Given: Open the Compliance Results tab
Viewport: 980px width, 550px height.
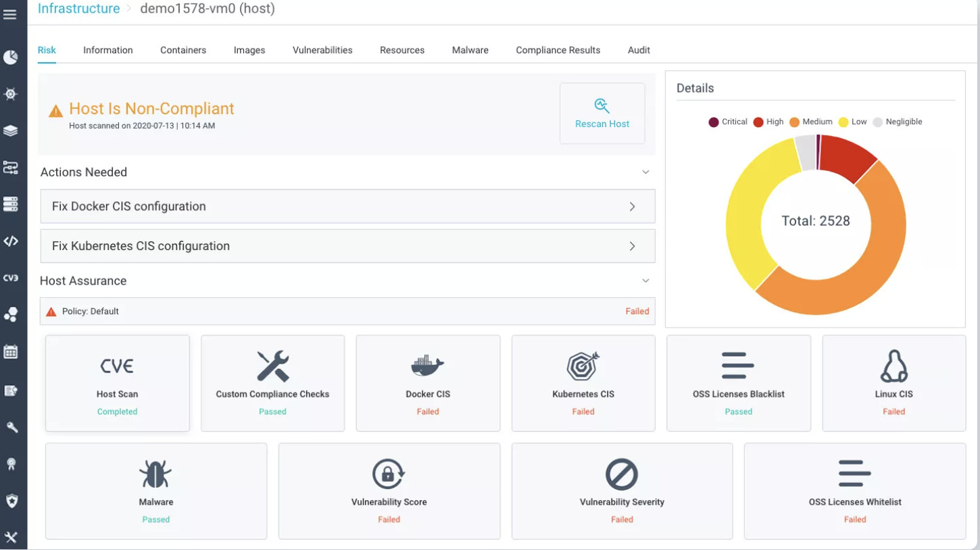Looking at the screenshot, I should coord(558,50).
